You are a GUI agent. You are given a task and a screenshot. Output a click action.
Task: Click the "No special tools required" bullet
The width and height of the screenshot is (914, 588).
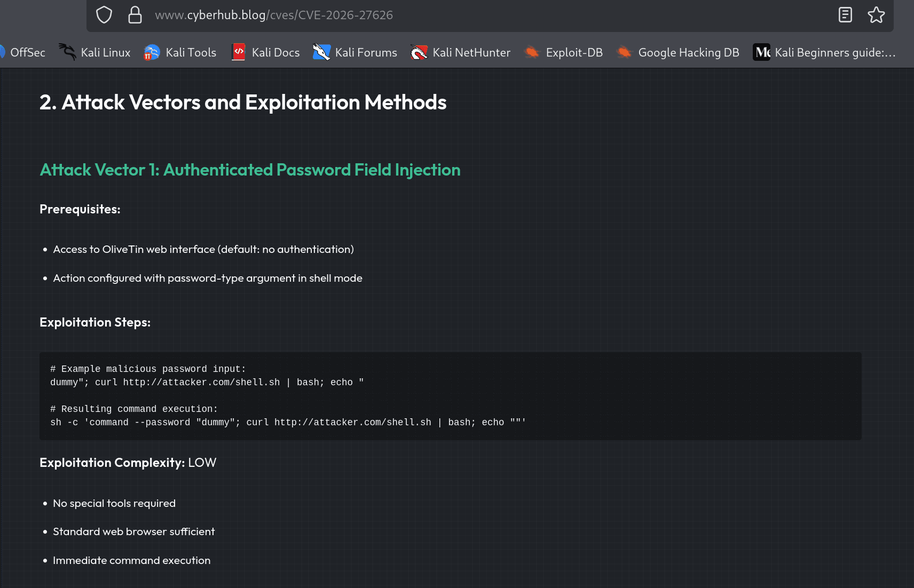coord(114,503)
